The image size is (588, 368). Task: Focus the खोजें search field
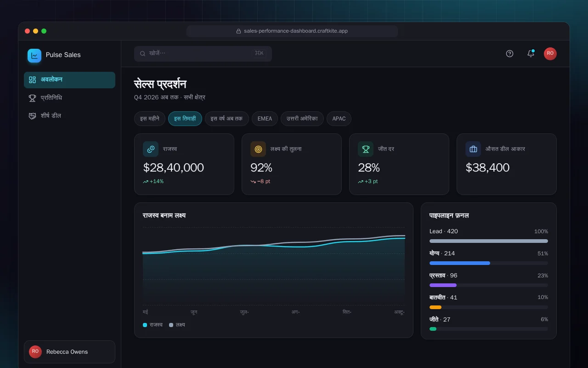point(203,53)
